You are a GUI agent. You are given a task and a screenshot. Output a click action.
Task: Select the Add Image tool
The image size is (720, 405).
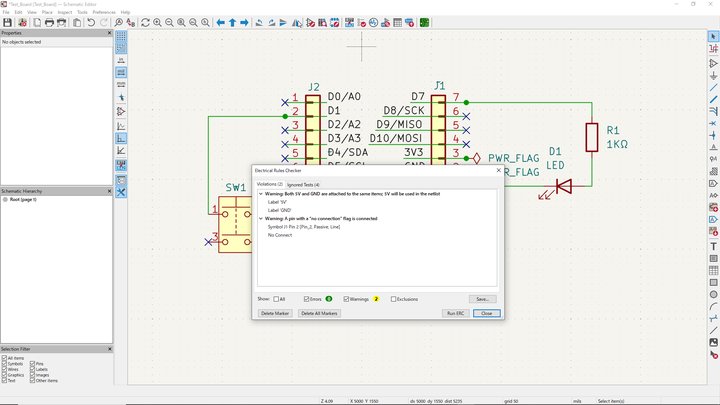pos(713,342)
